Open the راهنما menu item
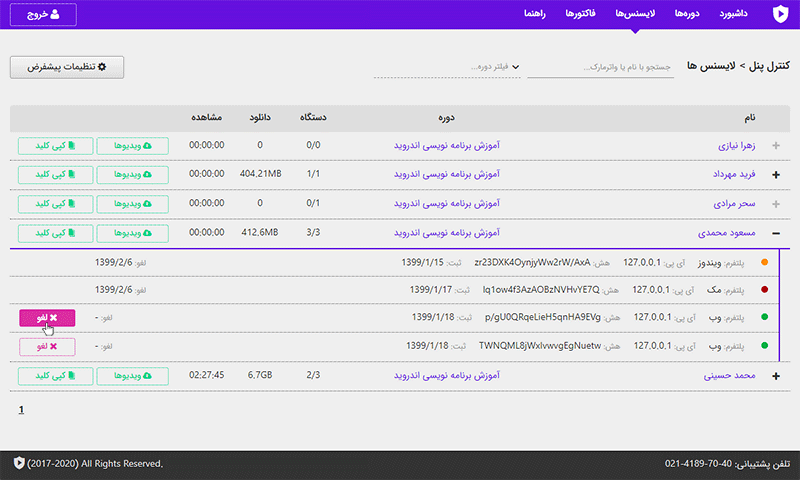Screen dimensions: 800x480 tap(535, 14)
